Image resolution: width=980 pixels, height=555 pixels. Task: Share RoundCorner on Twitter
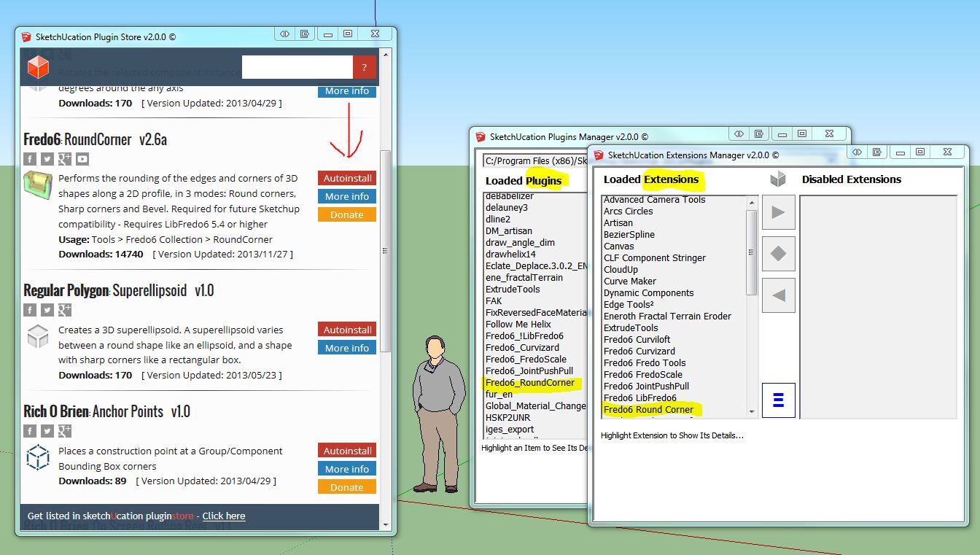coord(47,159)
